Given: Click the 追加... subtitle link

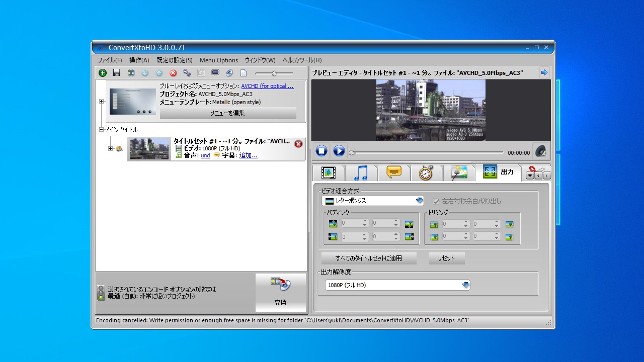Looking at the screenshot, I should (x=248, y=156).
